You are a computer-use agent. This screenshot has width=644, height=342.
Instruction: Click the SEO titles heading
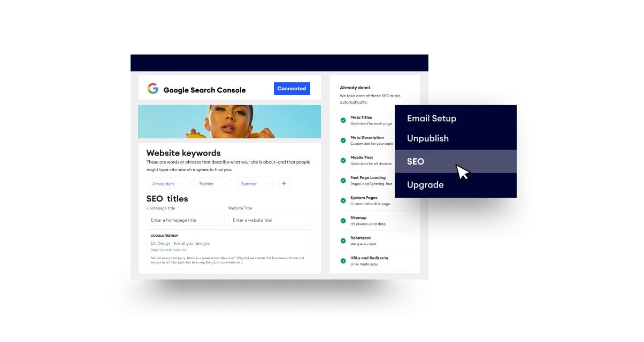click(167, 199)
